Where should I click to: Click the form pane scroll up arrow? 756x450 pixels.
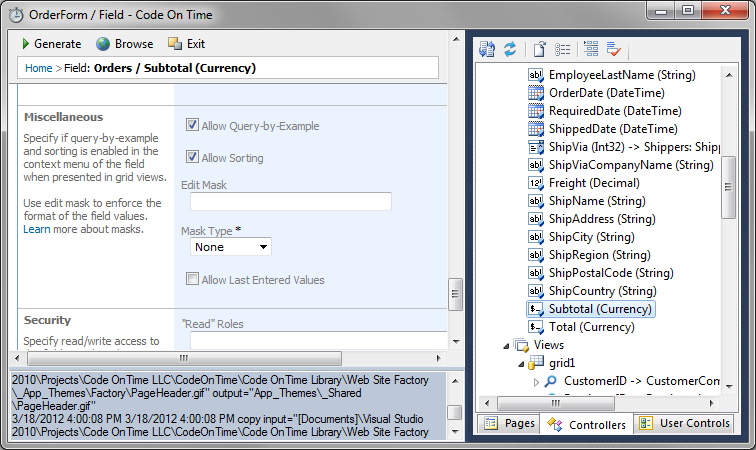pos(456,39)
